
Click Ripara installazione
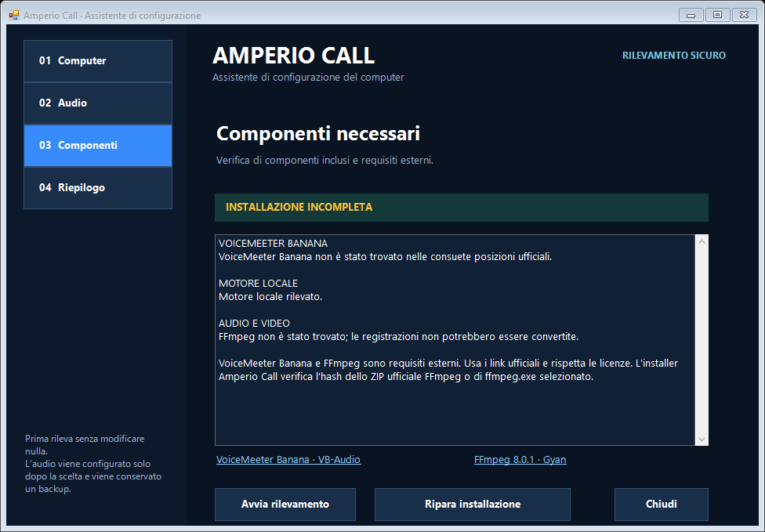[473, 505]
